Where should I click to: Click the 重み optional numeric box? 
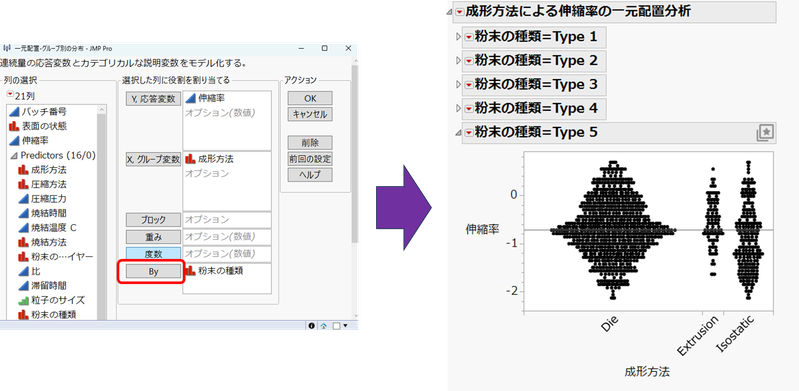tap(227, 237)
